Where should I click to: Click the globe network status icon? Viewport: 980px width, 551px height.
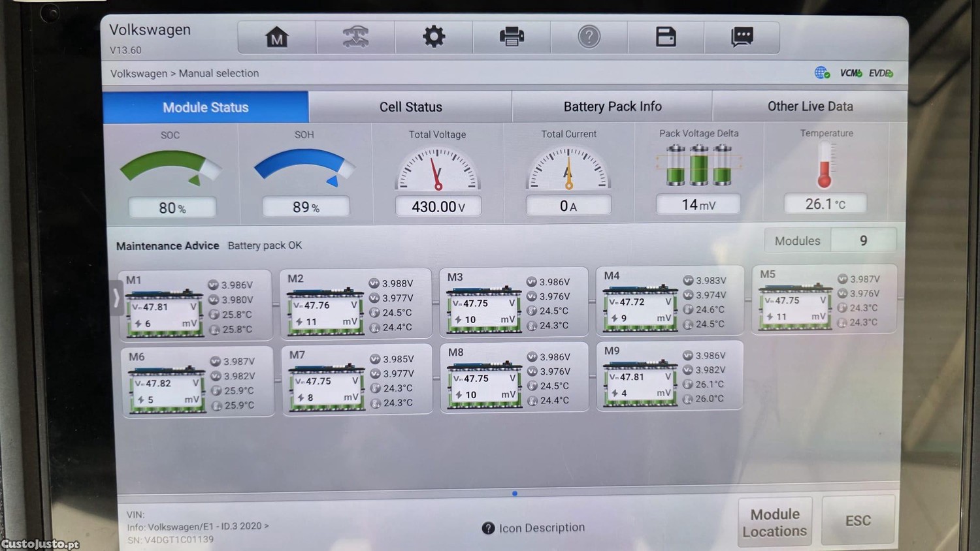click(822, 72)
